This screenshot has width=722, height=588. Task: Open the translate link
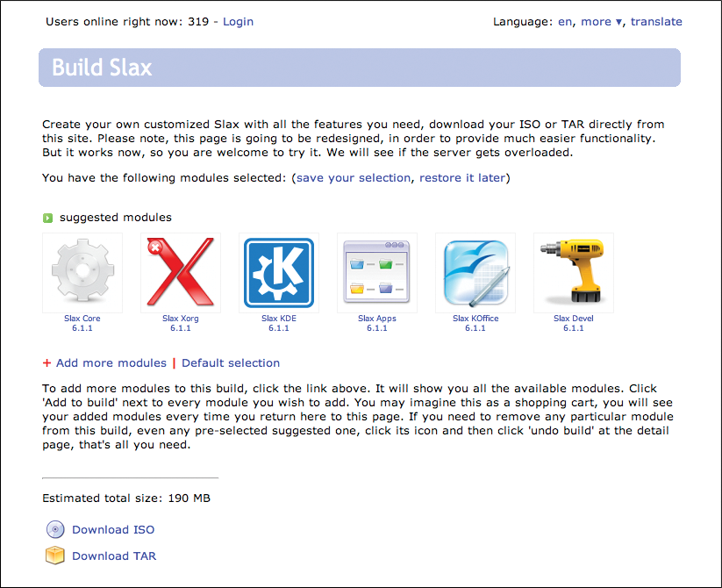pos(656,22)
